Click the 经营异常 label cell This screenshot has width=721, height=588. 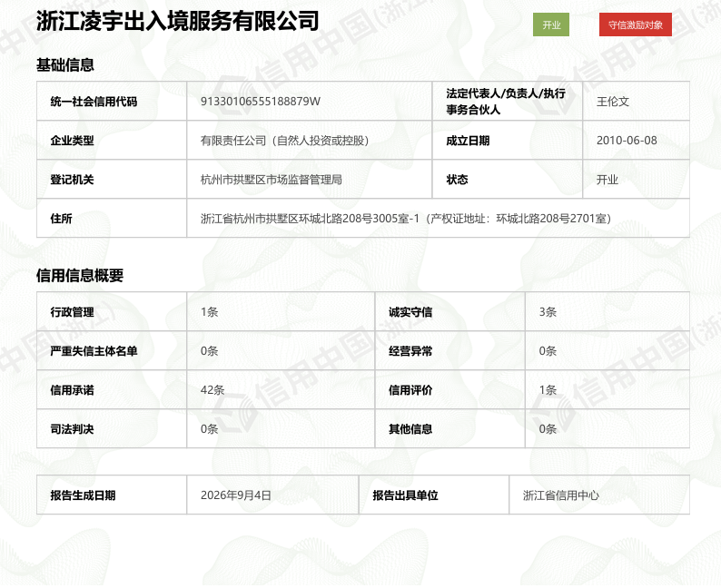pyautogui.click(x=450, y=350)
